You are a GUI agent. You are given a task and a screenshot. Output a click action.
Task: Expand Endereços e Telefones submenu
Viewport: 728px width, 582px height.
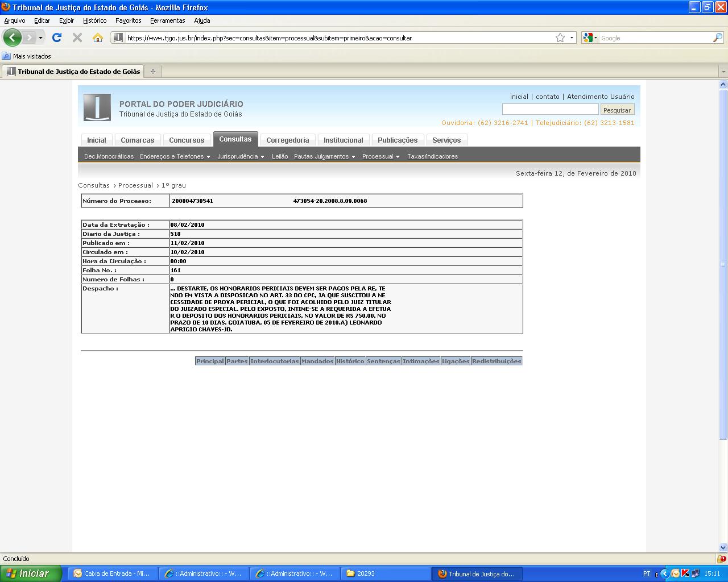[175, 156]
